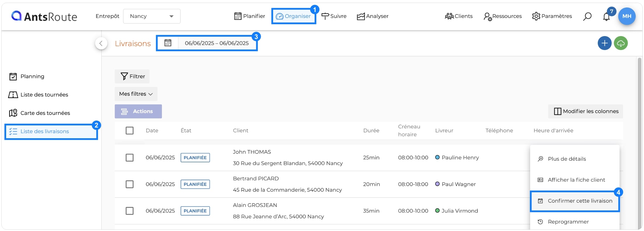
Task: Open the notifications bell
Action: tap(606, 17)
